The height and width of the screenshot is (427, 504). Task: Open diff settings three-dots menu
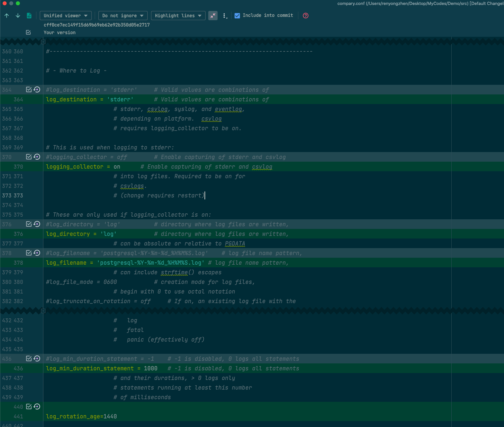pyautogui.click(x=225, y=16)
